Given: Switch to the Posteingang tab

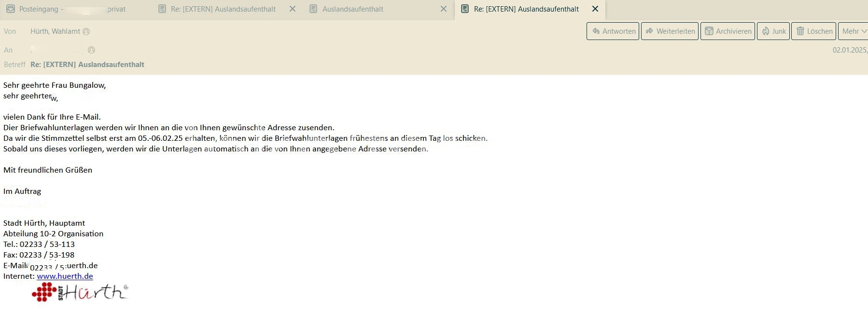Looking at the screenshot, I should 72,9.
